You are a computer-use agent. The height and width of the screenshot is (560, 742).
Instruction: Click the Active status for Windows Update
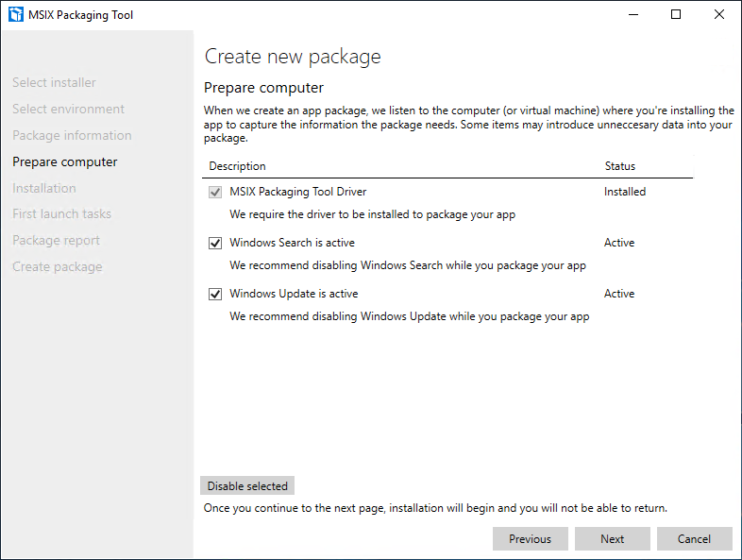pyautogui.click(x=619, y=294)
